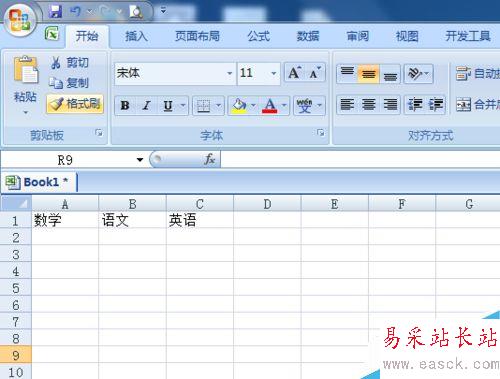500x379 pixels.
Task: Select row 9 header
Action: pyautogui.click(x=16, y=355)
